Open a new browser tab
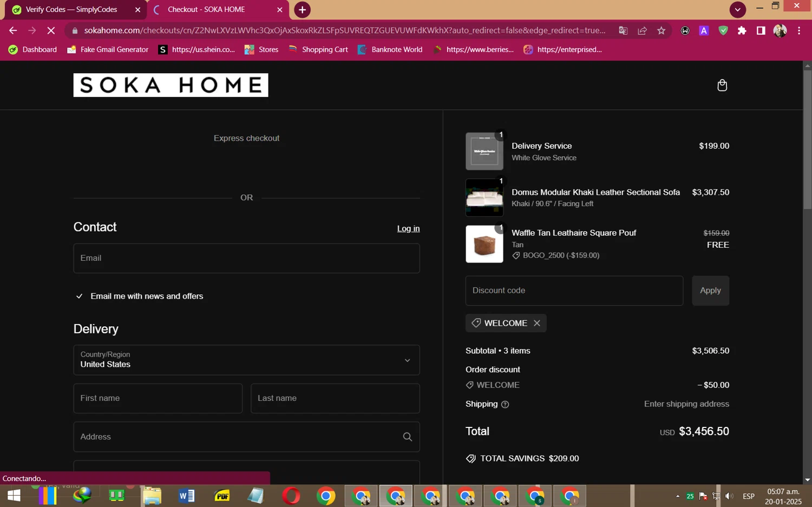Screen dimensions: 812x507 click(x=302, y=10)
